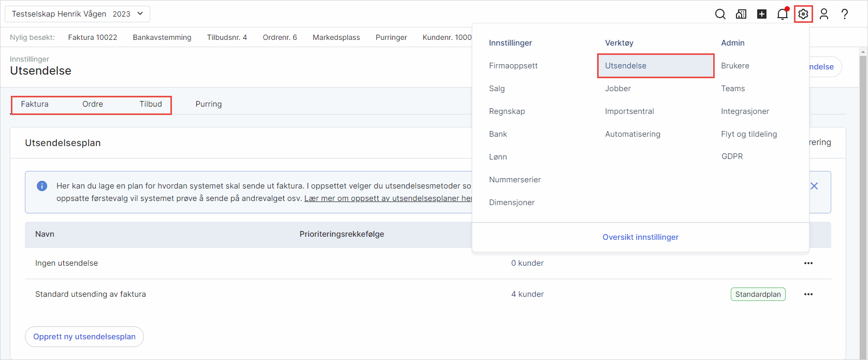The height and width of the screenshot is (360, 868).
Task: Open the user profile icon
Action: point(824,15)
